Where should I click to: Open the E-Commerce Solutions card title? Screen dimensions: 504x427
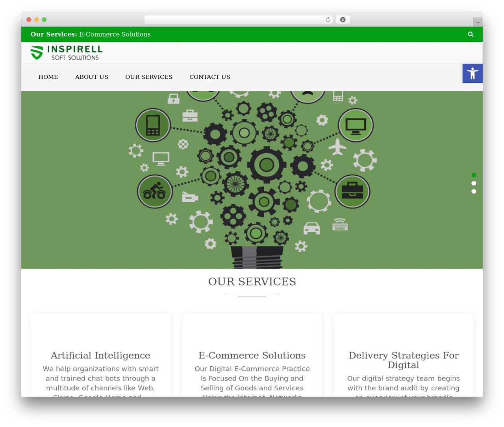pos(252,355)
